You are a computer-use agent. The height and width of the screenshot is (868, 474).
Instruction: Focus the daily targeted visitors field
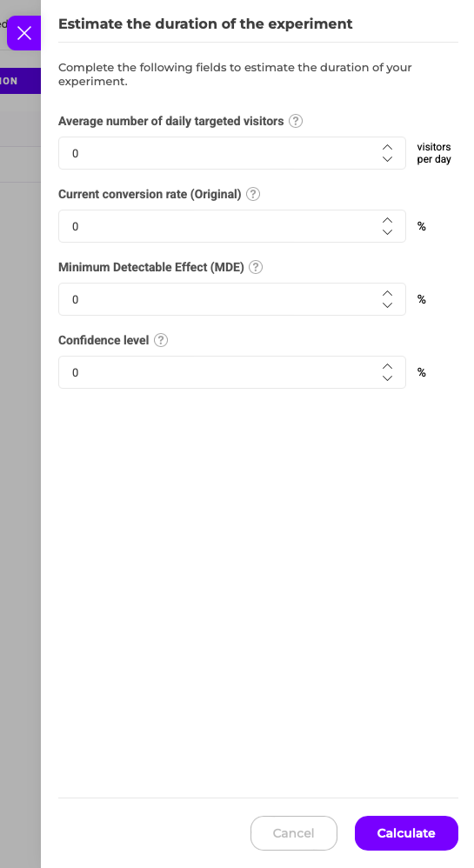[x=232, y=153]
